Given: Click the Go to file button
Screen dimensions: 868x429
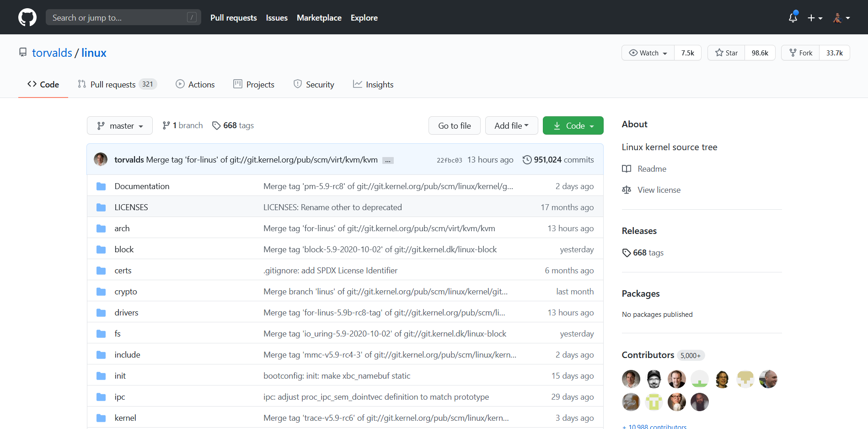Looking at the screenshot, I should pos(454,125).
